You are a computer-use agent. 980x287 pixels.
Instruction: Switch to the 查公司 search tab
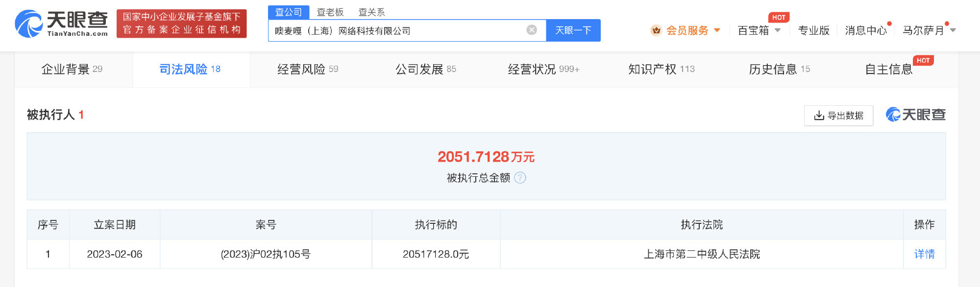(289, 12)
